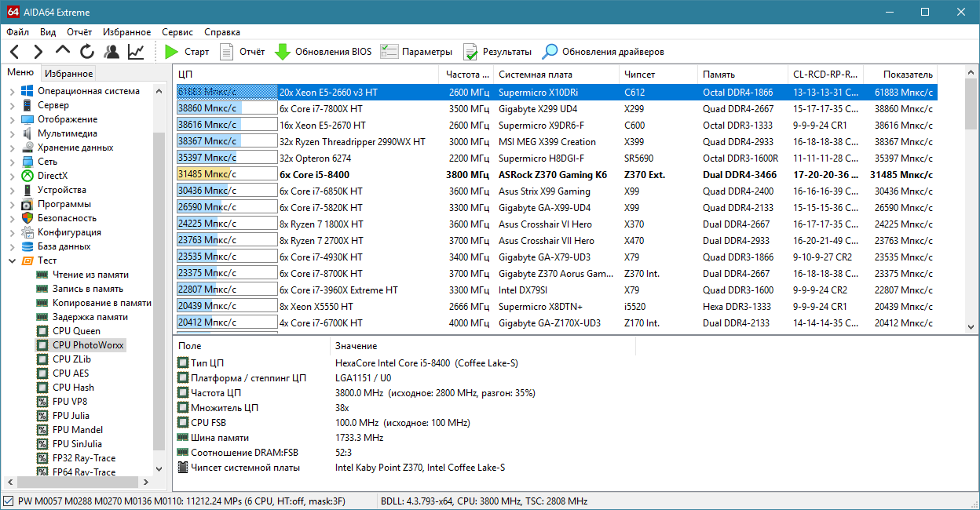Screen dimensions: 980x510
Task: Expand the Отображение tree node
Action: coord(12,119)
